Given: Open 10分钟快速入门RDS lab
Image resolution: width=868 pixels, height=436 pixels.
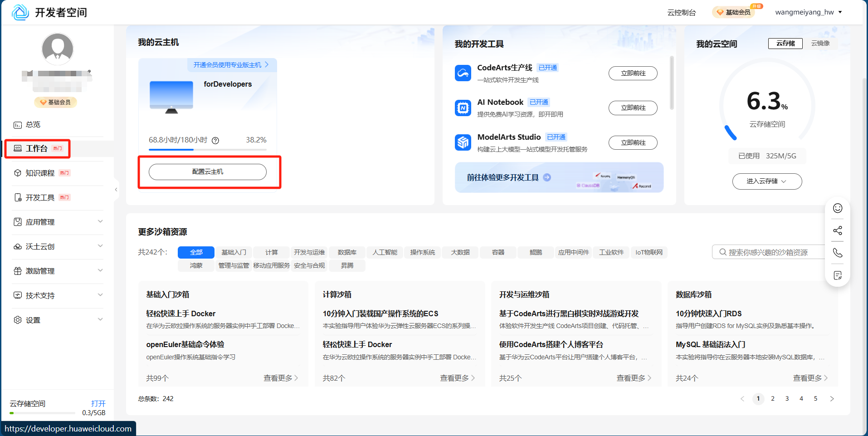Looking at the screenshot, I should click(709, 314).
